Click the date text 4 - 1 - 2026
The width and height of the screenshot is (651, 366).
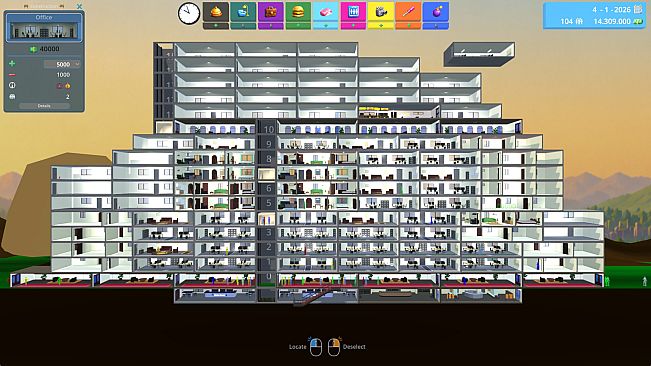click(x=612, y=10)
